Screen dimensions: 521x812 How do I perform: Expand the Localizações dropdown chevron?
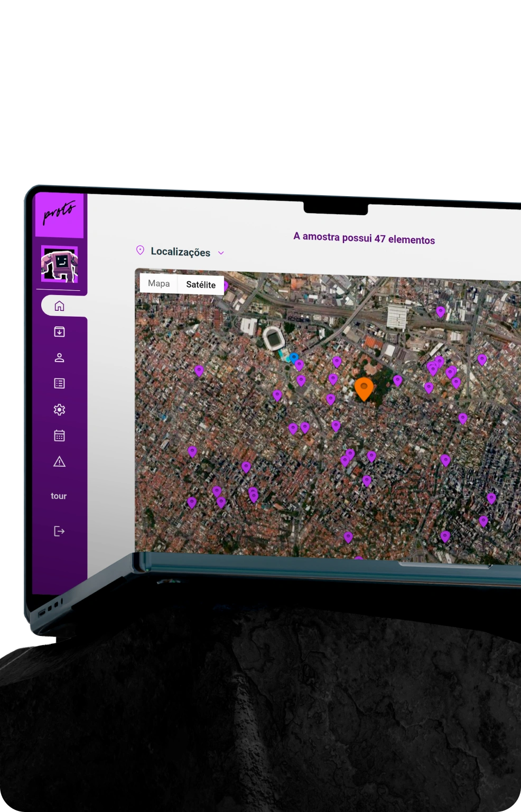(x=221, y=253)
